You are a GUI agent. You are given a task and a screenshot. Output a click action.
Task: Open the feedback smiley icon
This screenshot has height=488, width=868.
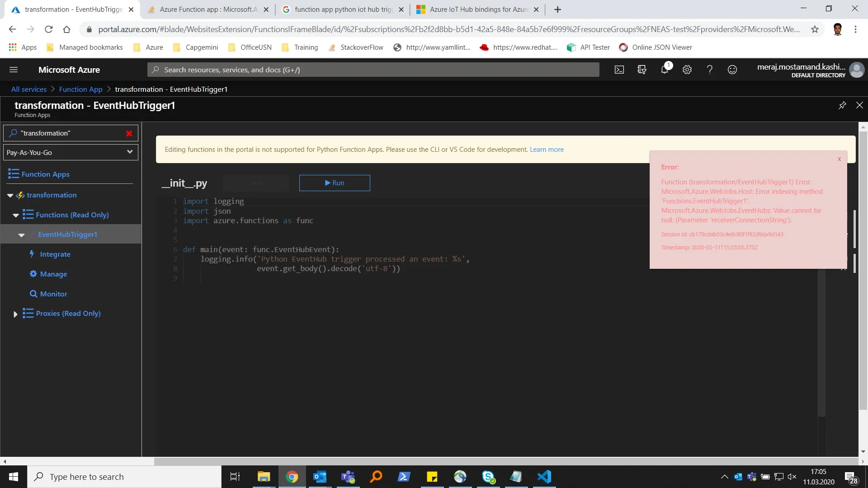click(x=732, y=70)
